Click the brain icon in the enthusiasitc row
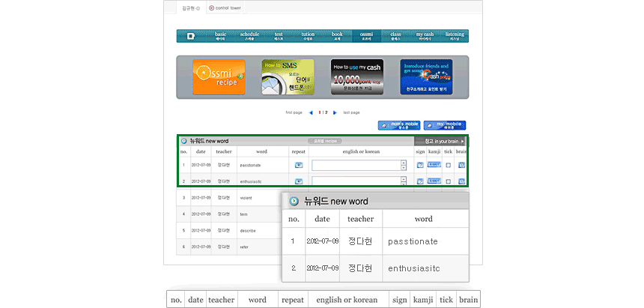644x308 pixels. (461, 181)
